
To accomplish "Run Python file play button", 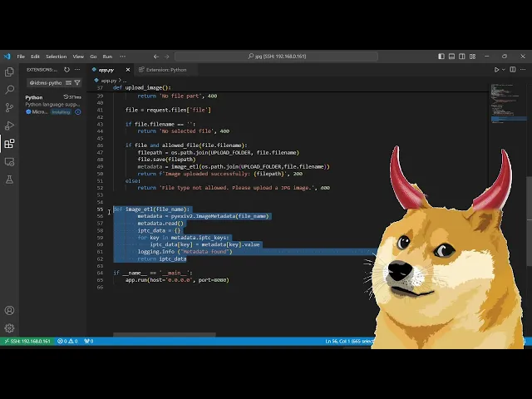I will click(496, 70).
